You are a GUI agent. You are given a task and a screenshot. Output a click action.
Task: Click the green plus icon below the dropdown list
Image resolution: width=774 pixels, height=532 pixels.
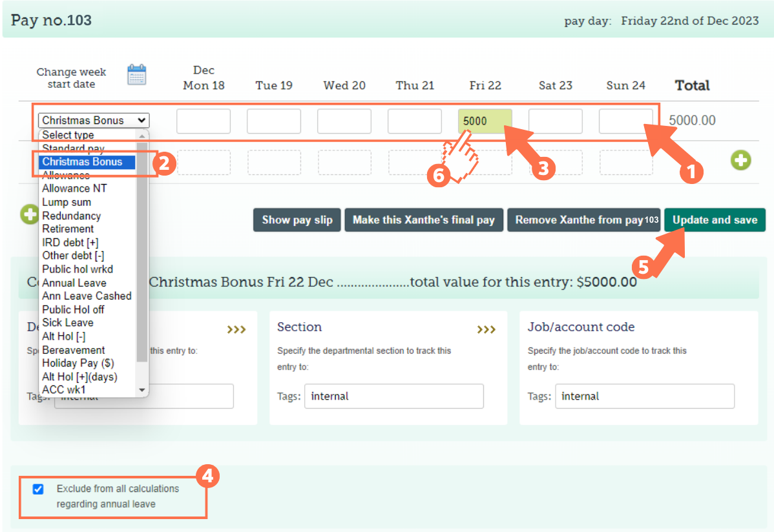tap(28, 214)
